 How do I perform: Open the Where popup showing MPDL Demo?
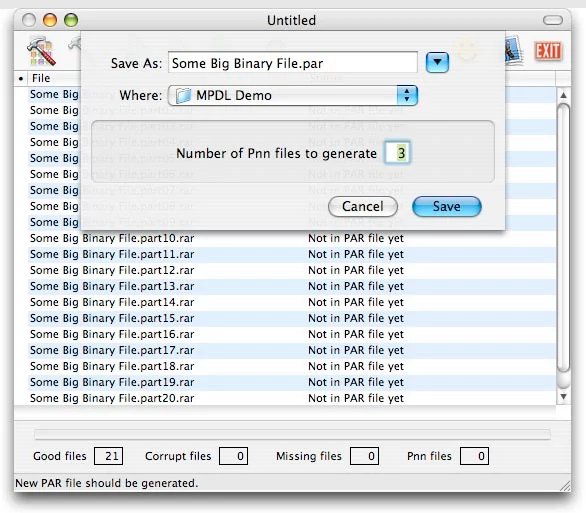pos(293,95)
